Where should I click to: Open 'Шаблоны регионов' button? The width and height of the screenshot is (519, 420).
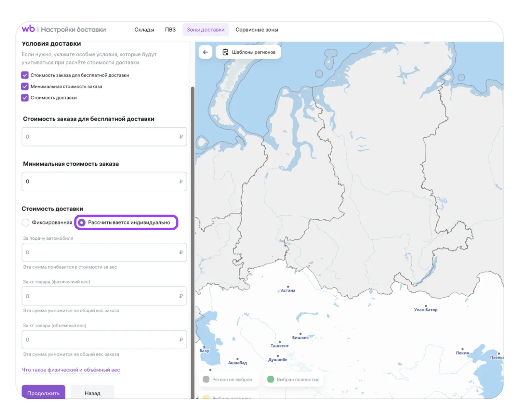tap(248, 52)
